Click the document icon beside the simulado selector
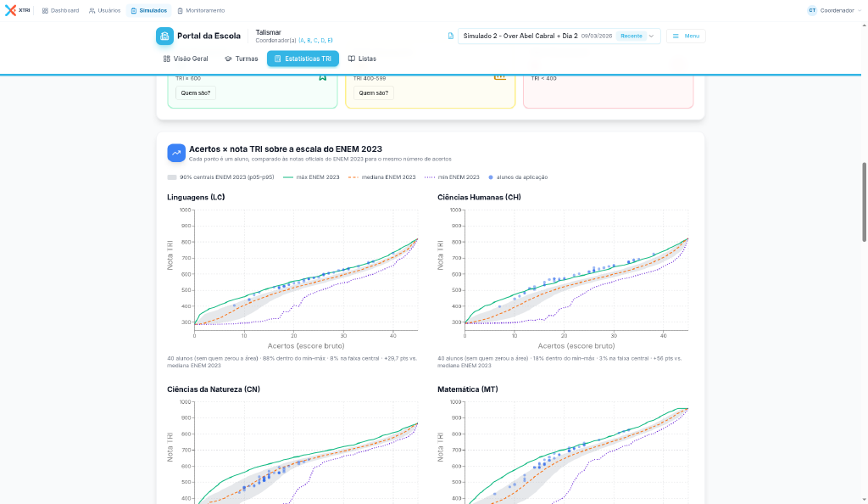Viewport: 868px width, 504px height. [x=451, y=36]
